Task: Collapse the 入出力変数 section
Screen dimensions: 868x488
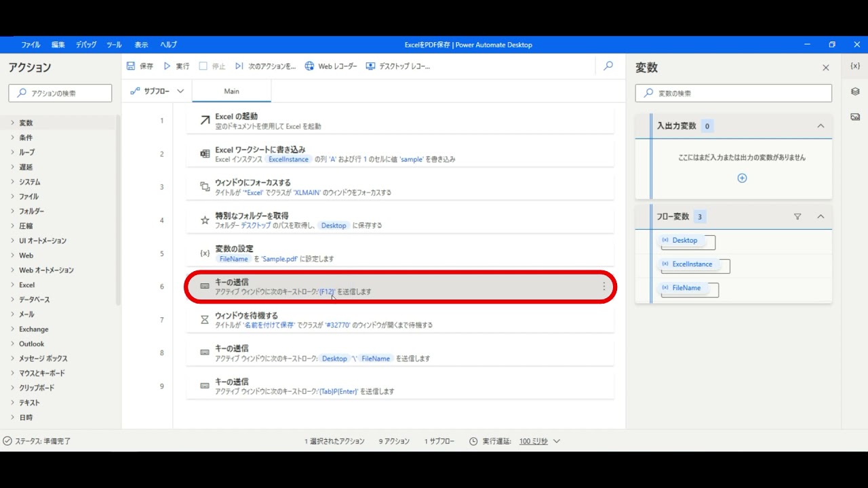Action: [821, 126]
